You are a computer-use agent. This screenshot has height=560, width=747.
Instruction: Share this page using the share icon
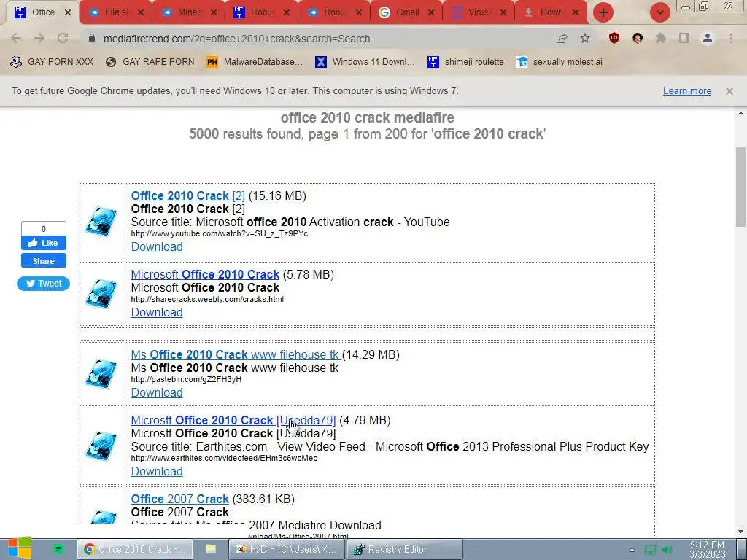click(562, 39)
